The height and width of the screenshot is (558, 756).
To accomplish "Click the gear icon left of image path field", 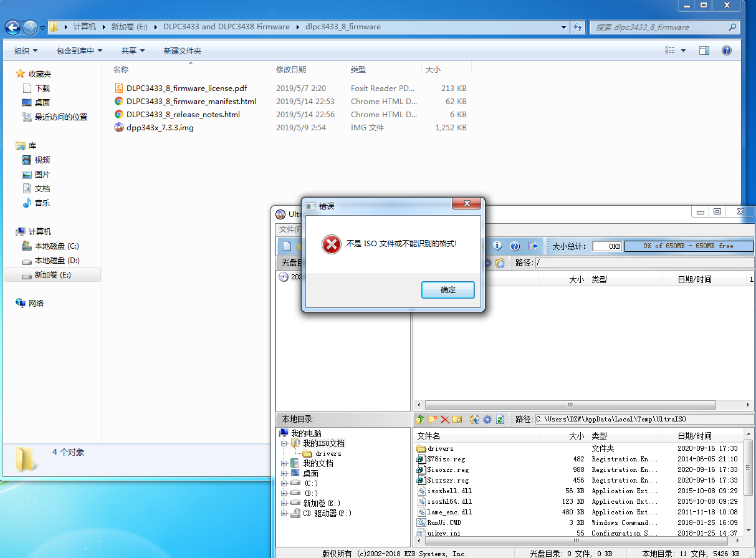I will (x=488, y=263).
